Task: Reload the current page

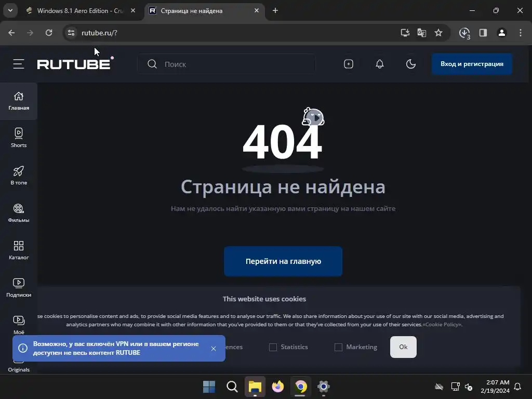Action: pos(49,33)
